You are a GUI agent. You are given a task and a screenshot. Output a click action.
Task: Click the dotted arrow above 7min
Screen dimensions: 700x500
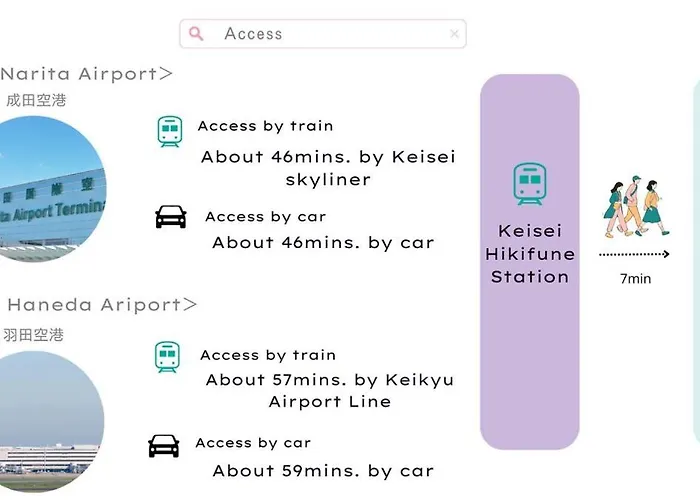pos(634,254)
